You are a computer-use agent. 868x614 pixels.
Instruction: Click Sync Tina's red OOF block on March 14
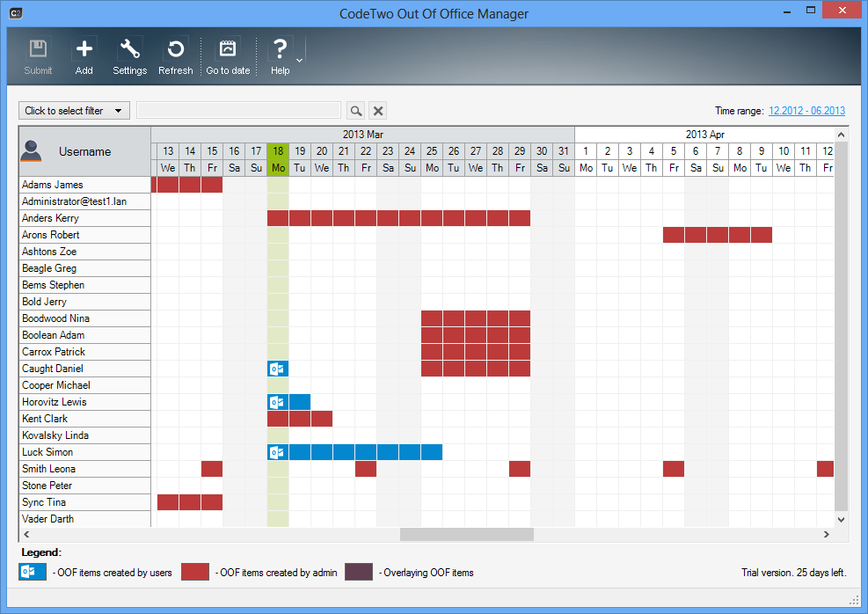(190, 502)
